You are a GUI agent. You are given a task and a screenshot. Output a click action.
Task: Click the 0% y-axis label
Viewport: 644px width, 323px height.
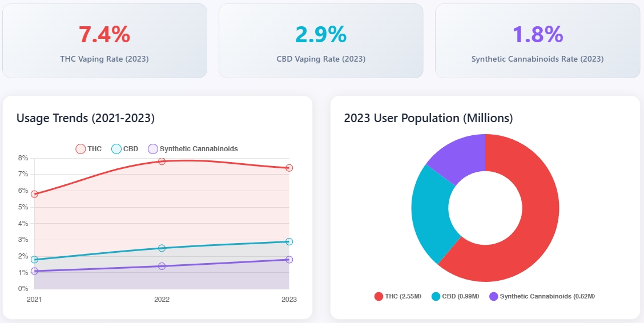point(23,289)
